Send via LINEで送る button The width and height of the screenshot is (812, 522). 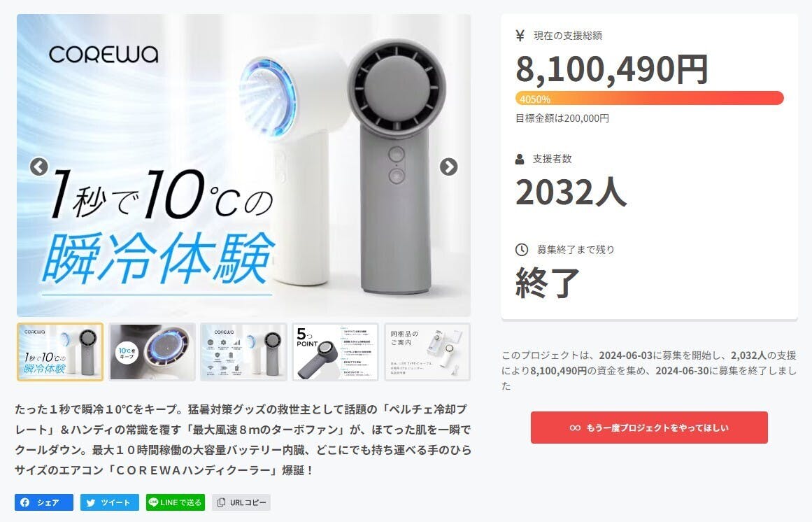(x=176, y=502)
